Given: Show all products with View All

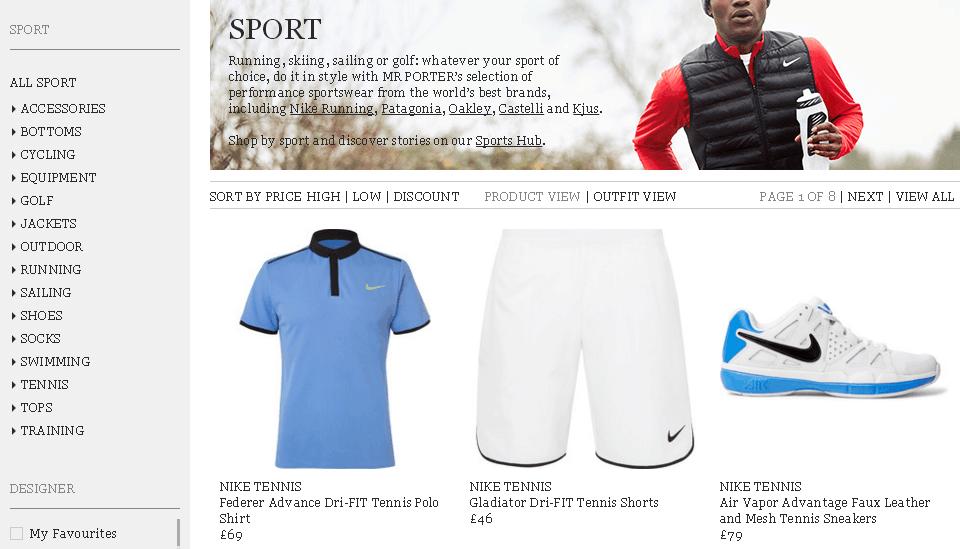Looking at the screenshot, I should coord(924,196).
